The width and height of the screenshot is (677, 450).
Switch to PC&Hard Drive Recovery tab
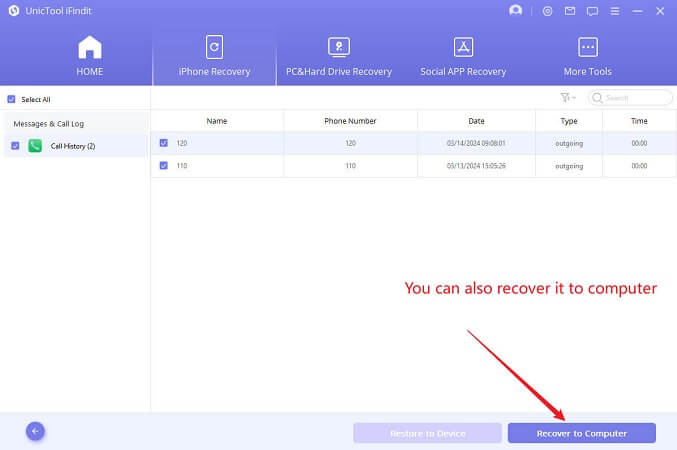coord(338,56)
